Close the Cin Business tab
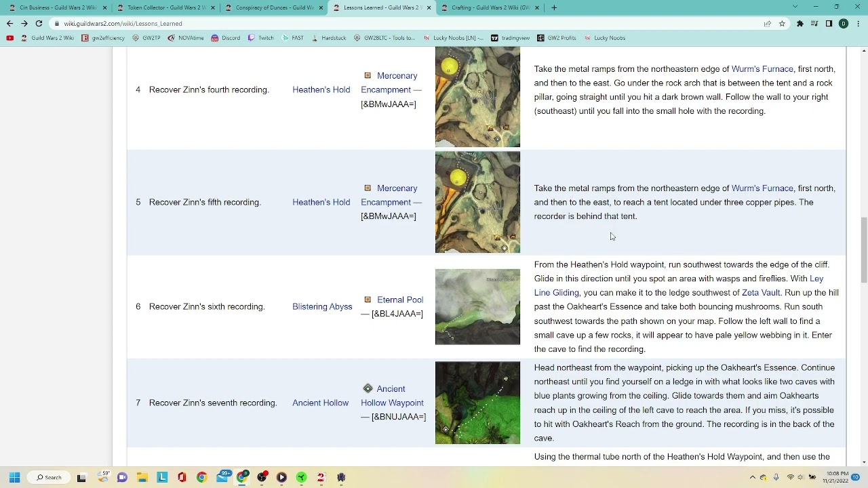Screen dimensions: 868x488 pyautogui.click(x=104, y=7)
